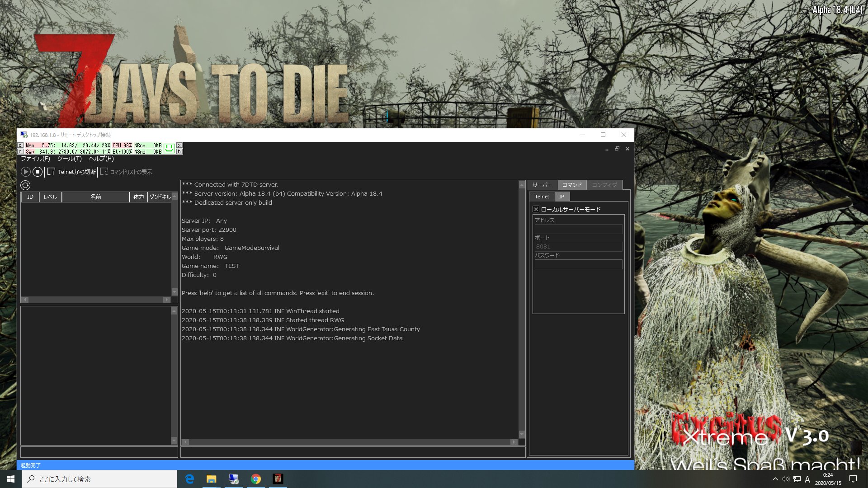Click the 'Server port: 22900' log line
This screenshot has width=868, height=488.
click(x=209, y=230)
